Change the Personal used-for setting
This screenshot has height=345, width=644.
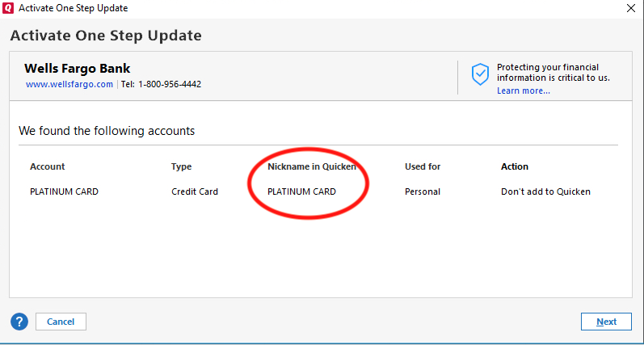click(x=423, y=191)
